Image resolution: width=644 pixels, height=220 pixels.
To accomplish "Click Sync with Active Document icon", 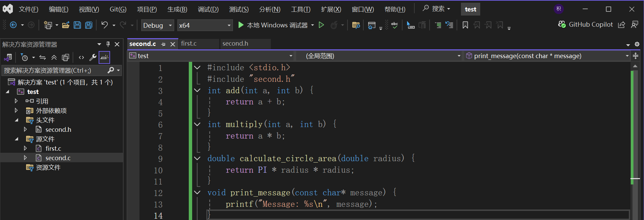I will [43, 57].
